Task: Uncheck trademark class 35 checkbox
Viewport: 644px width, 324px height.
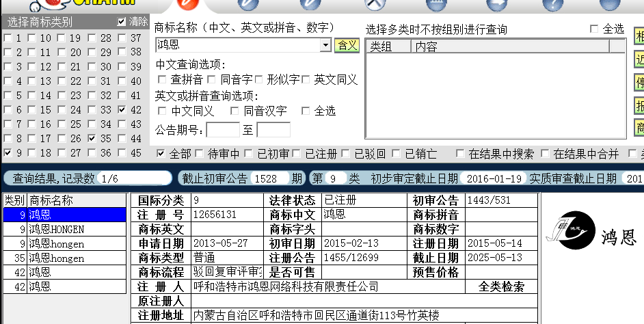Action: 92,138
